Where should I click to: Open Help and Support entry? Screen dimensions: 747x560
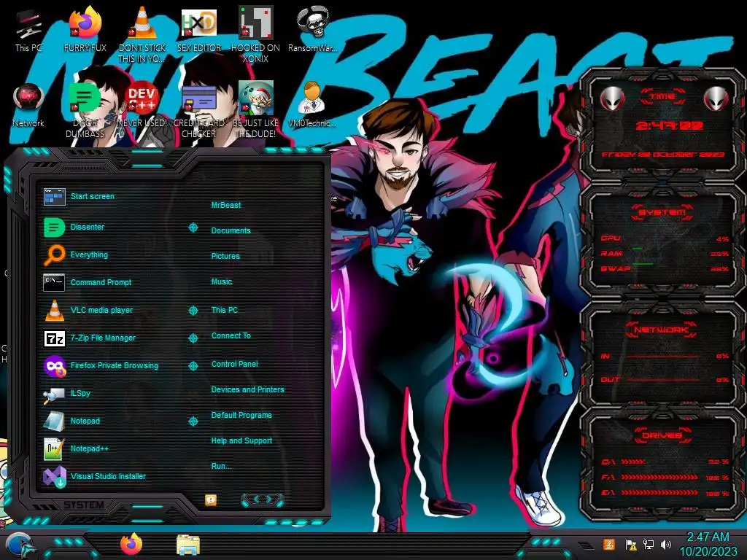click(241, 441)
